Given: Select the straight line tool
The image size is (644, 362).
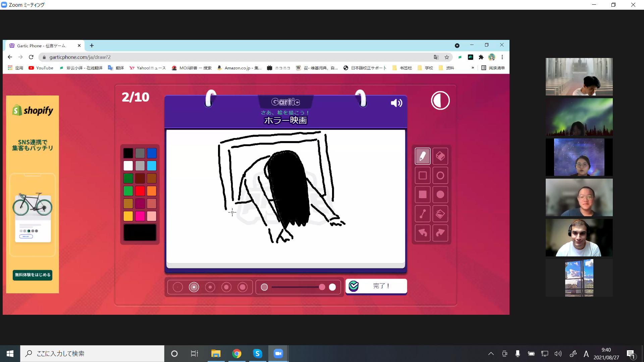Looking at the screenshot, I should 423,214.
